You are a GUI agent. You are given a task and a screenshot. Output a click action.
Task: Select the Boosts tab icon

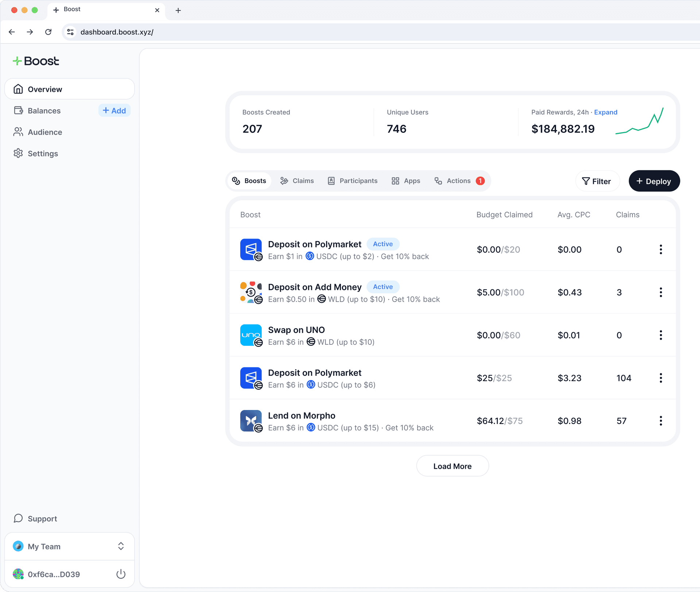point(236,181)
